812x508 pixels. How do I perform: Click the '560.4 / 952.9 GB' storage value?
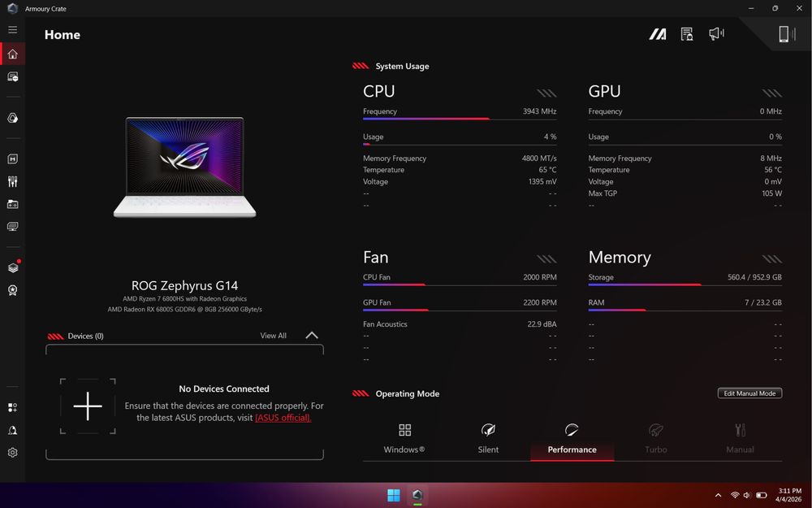(x=754, y=277)
